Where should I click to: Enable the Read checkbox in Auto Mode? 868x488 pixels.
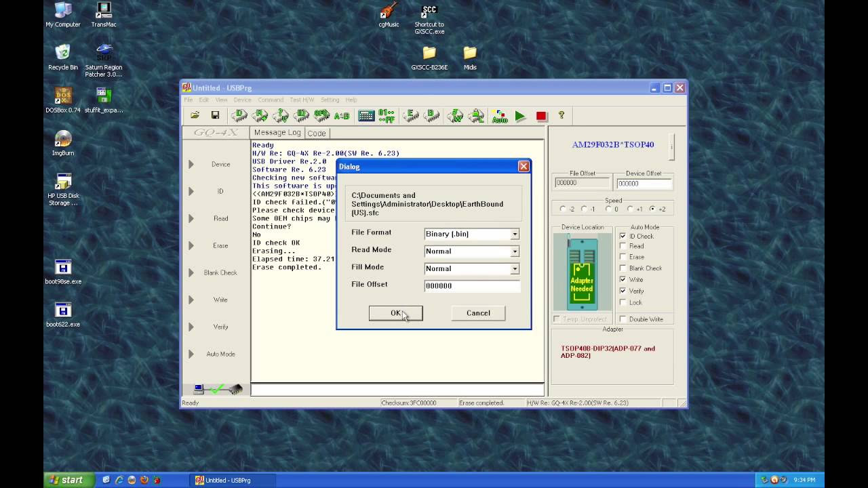tap(623, 246)
